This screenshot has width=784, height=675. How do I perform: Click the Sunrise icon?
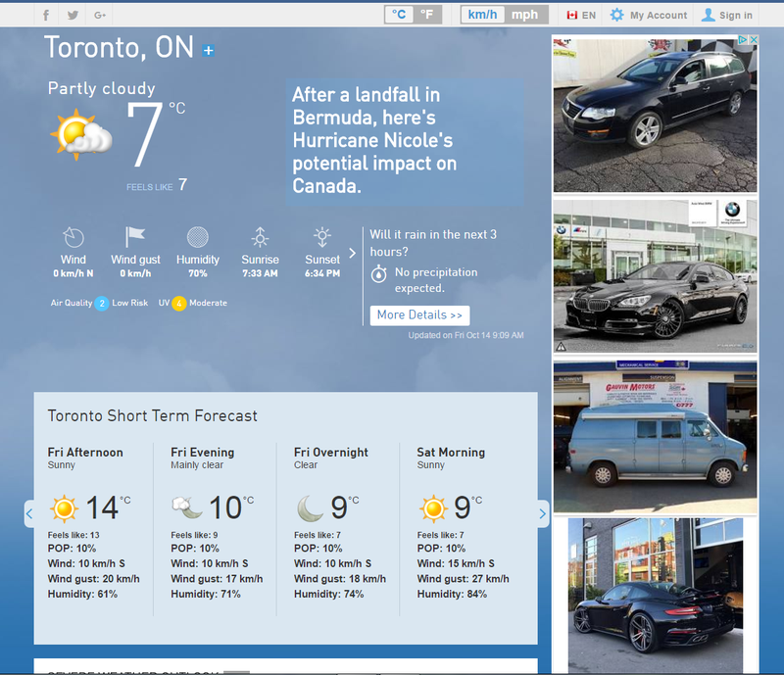point(260,237)
